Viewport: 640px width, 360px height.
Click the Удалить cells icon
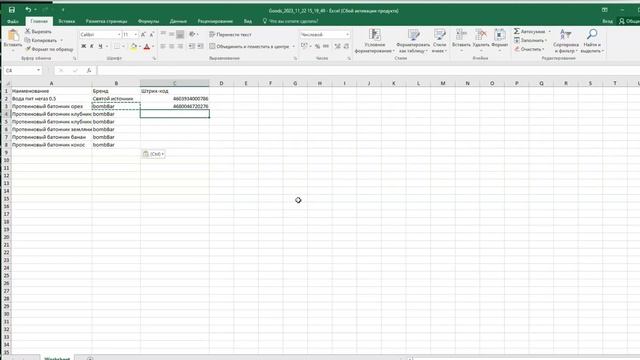tap(481, 35)
